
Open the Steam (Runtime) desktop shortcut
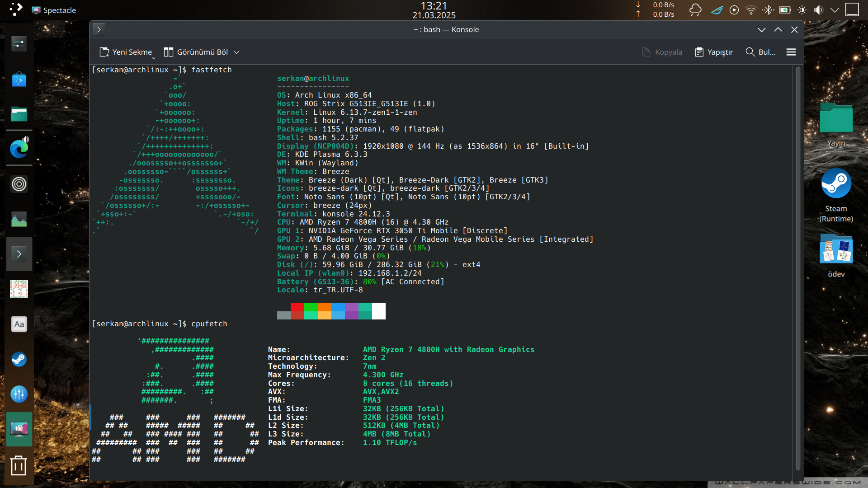pyautogui.click(x=836, y=196)
